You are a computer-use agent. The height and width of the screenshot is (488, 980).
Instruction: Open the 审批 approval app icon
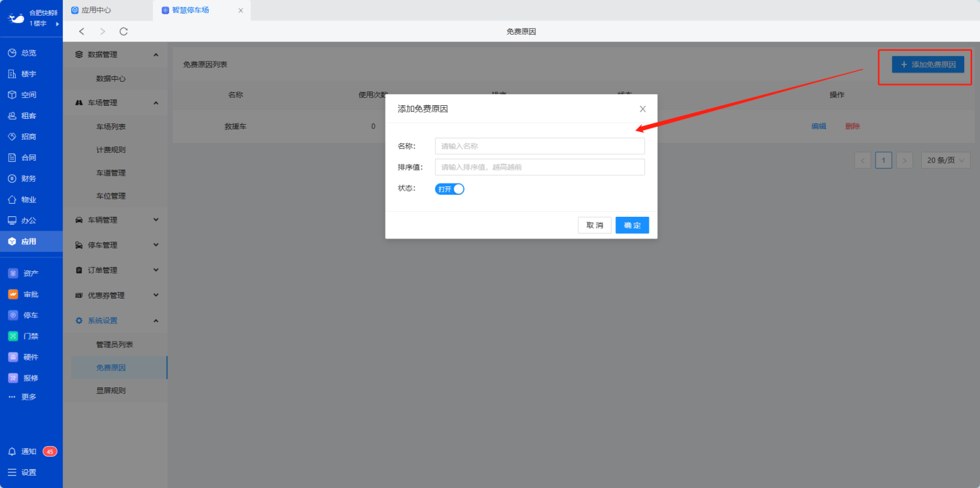pyautogui.click(x=12, y=295)
